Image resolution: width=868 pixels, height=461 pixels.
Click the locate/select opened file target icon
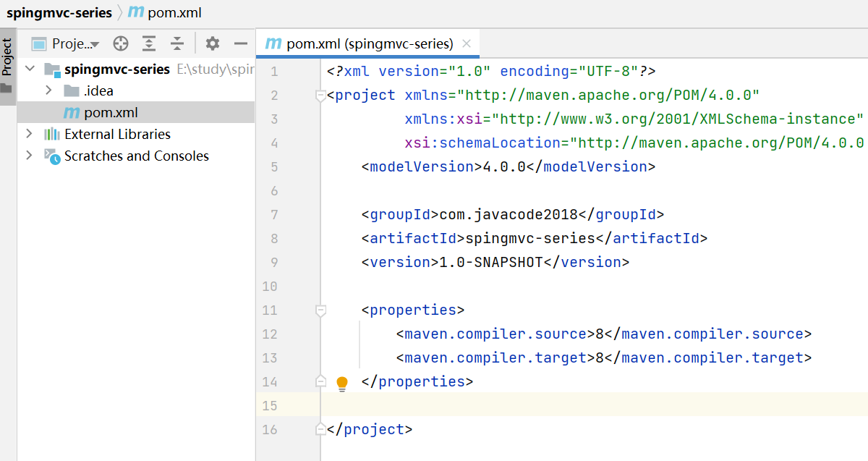tap(121, 43)
